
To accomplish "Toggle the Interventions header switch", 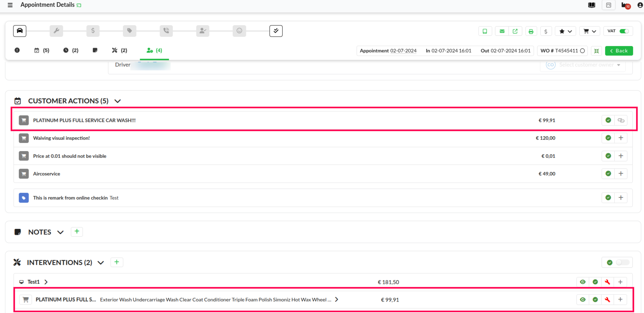I will click(622, 262).
